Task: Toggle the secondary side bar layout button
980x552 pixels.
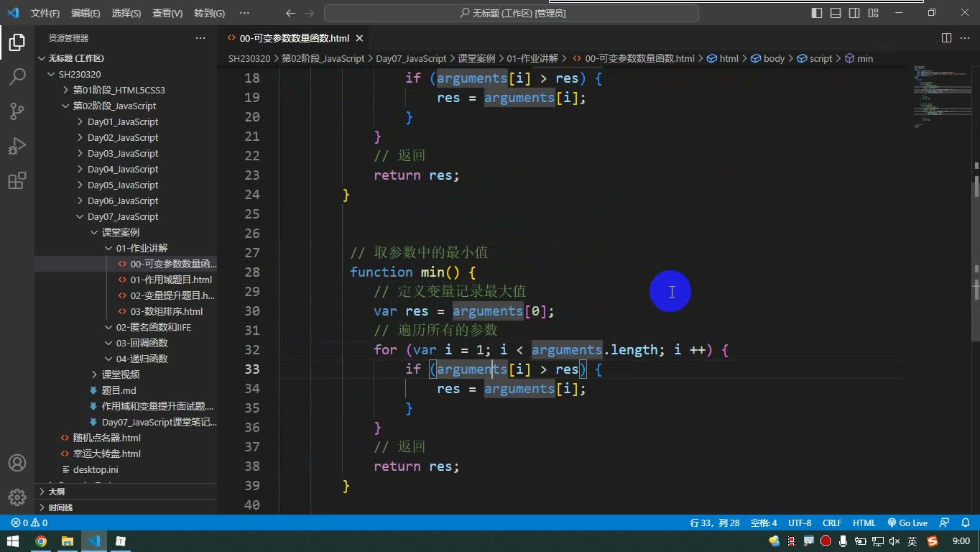Action: pos(854,13)
